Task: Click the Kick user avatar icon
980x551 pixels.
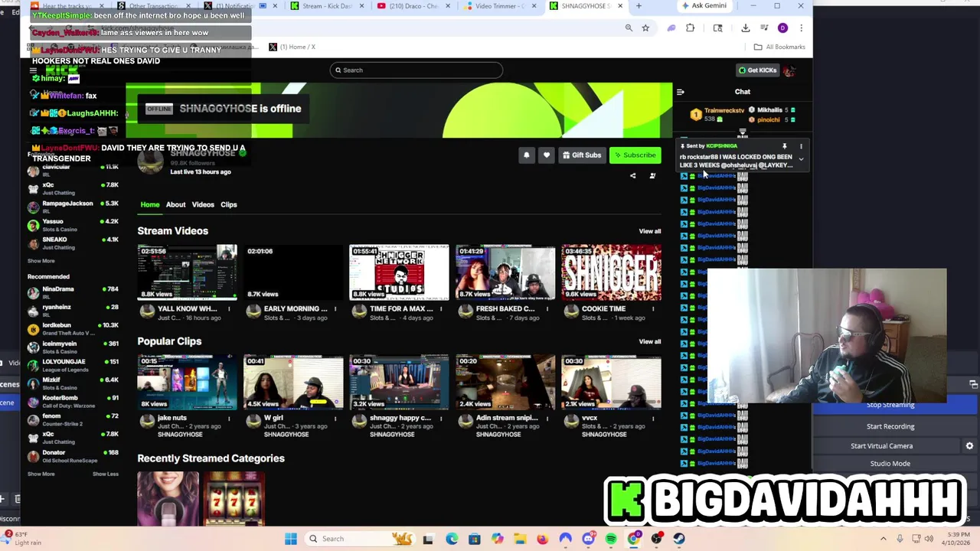Action: pos(789,70)
